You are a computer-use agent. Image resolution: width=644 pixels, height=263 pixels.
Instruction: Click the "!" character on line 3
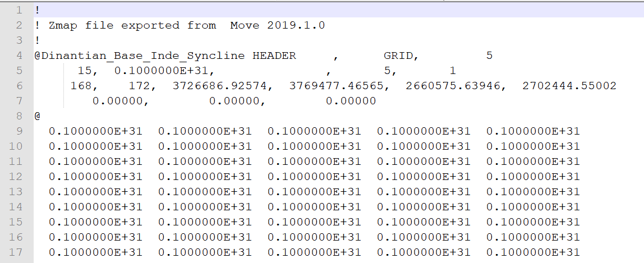pyautogui.click(x=38, y=40)
